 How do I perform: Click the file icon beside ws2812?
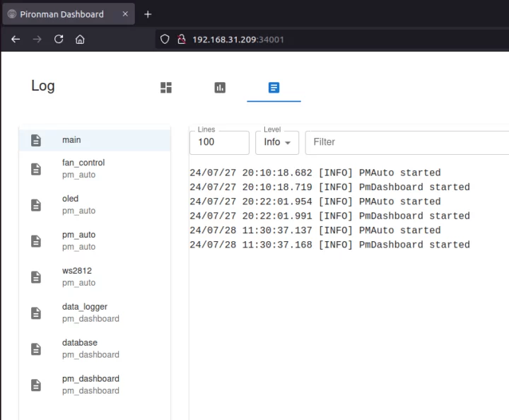pos(36,276)
